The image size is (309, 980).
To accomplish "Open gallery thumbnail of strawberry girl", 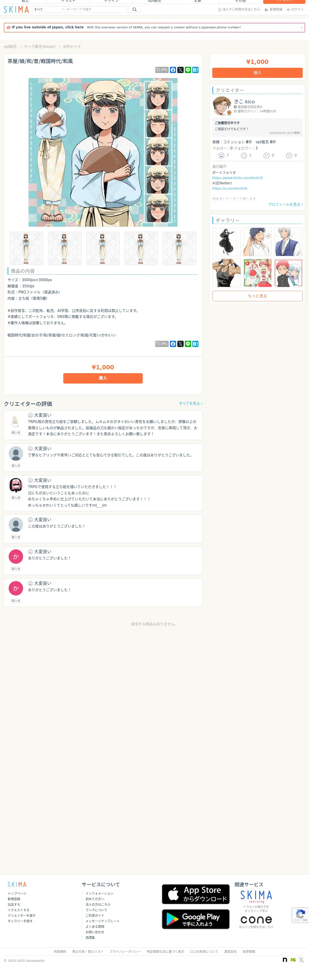I will pos(257,273).
